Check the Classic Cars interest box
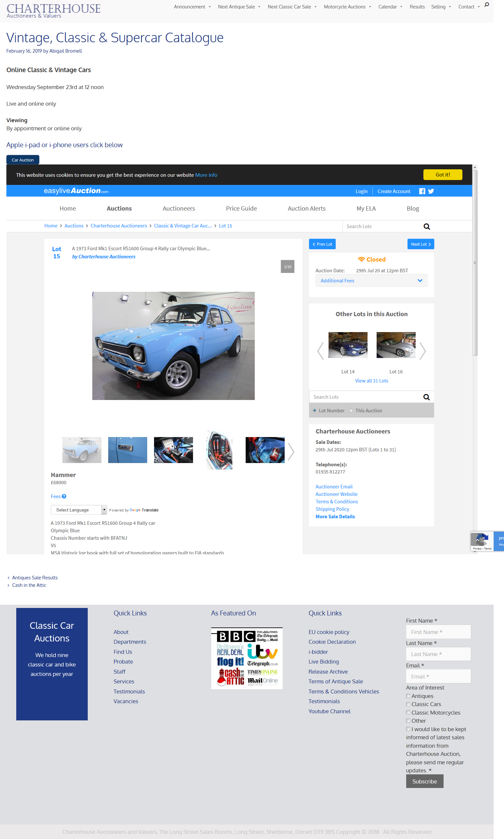504x839 pixels. pyautogui.click(x=408, y=704)
